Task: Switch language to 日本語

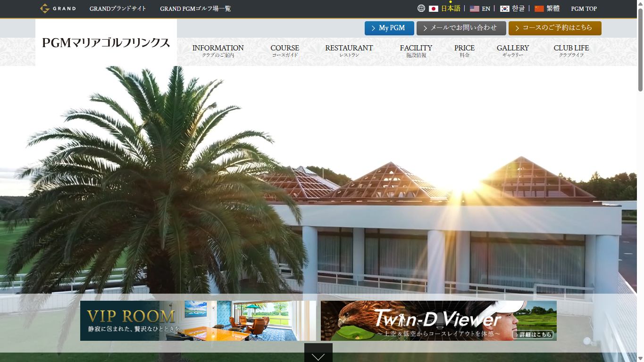Action: [451, 8]
